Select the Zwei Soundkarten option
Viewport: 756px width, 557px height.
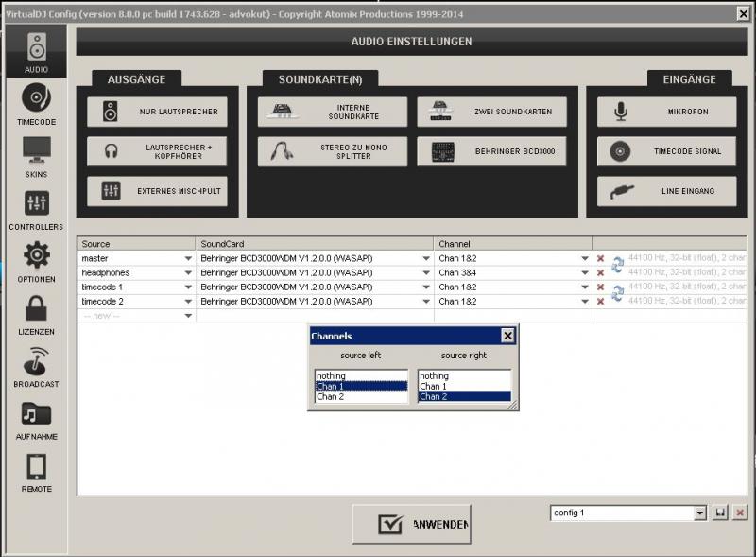491,112
